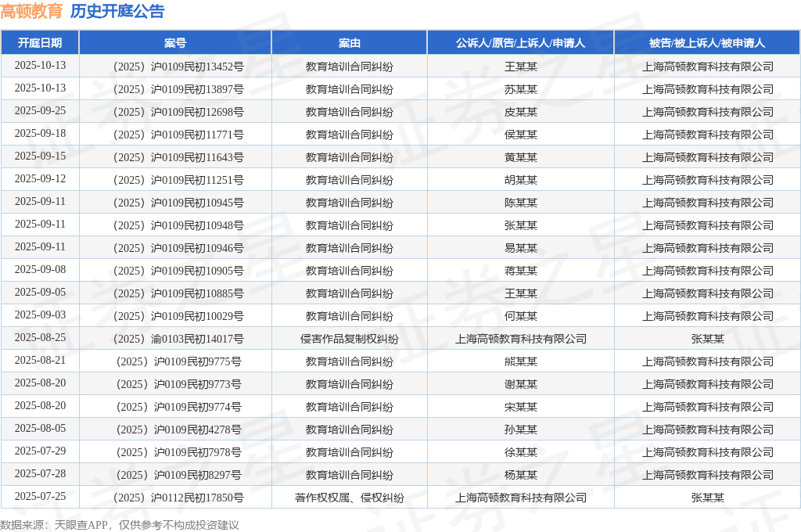Click the 被告/被上诉人/被申请人 column header
This screenshot has width=801, height=532.
[x=707, y=43]
